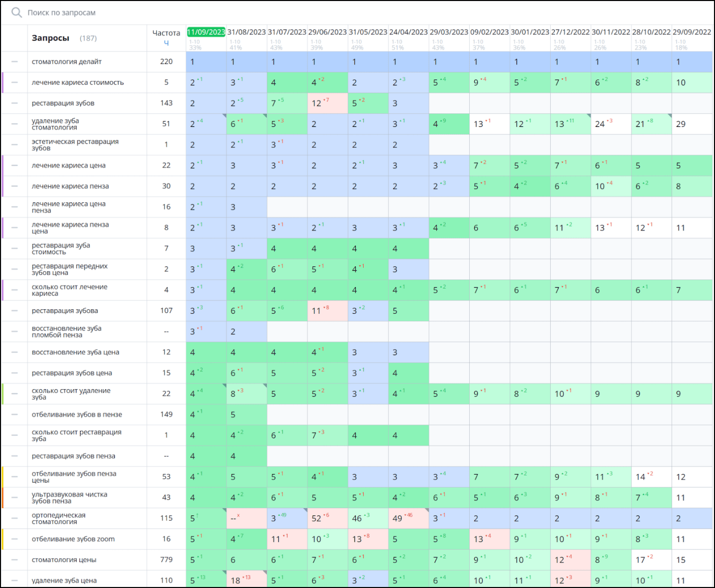
Task: Click dash icon beside "реставрация зубова"
Action: click(14, 311)
